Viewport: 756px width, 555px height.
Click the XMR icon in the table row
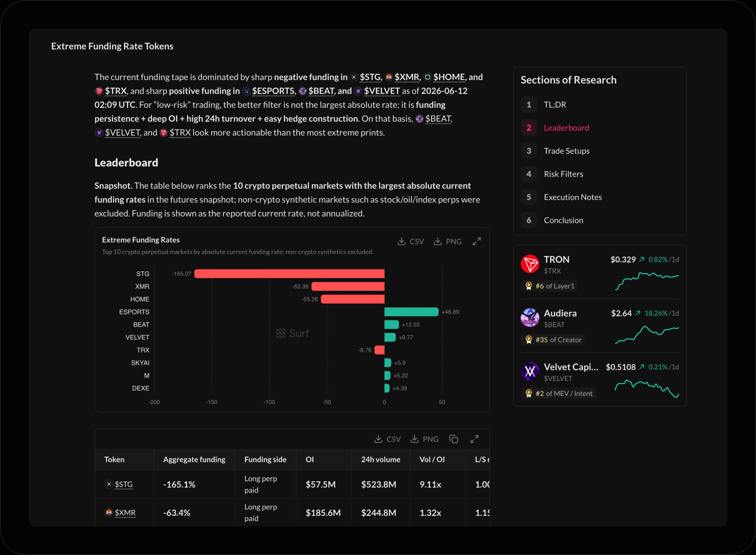point(109,512)
